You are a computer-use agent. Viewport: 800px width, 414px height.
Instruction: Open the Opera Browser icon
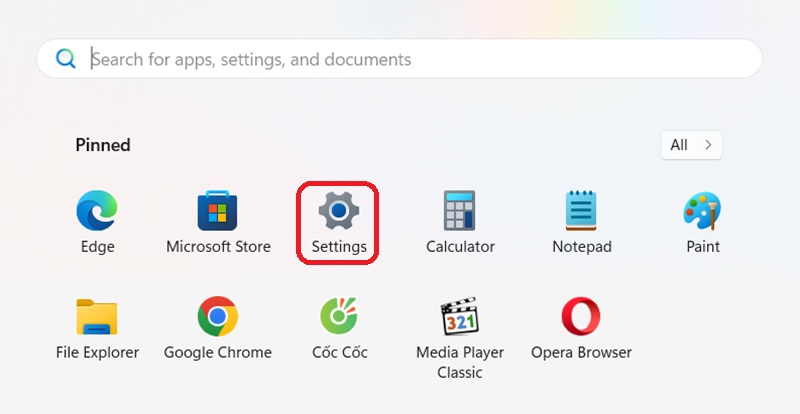click(x=581, y=317)
